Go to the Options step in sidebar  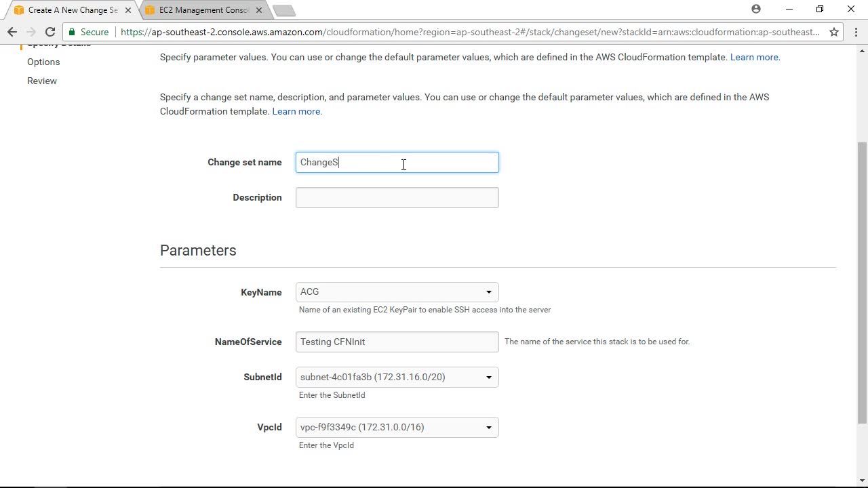coord(43,62)
